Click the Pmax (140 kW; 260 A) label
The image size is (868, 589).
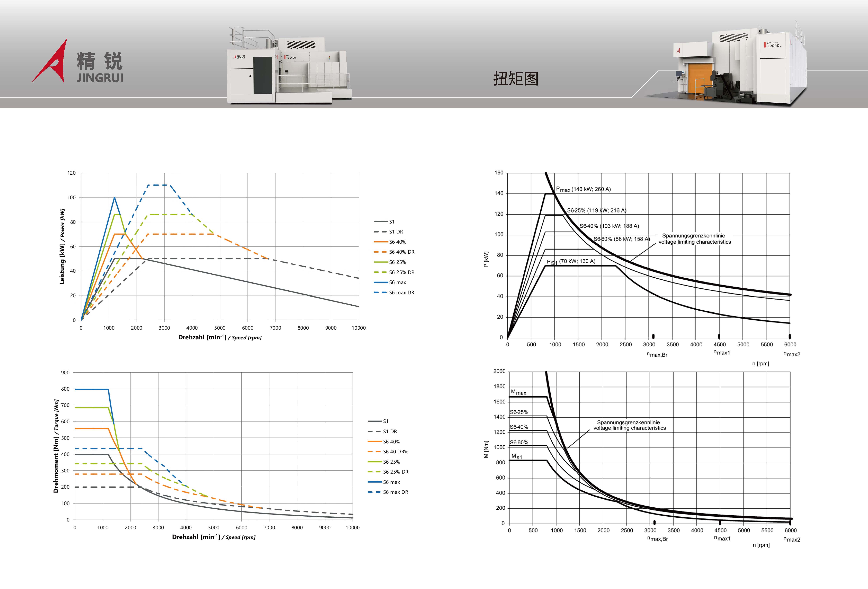click(583, 189)
